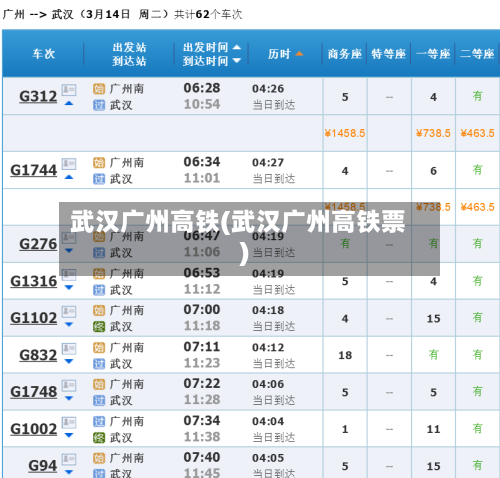Open train G312 link
Screen dimensions: 500x478
[x=38, y=97]
